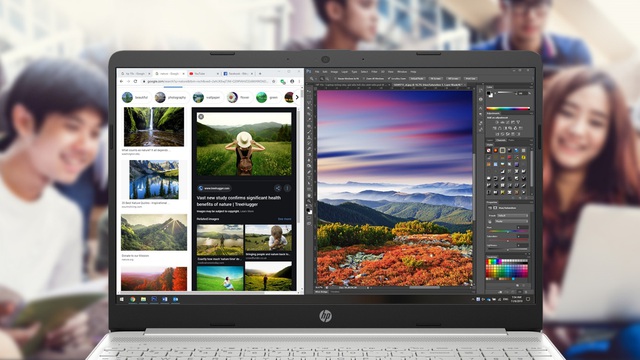The image size is (640, 360).
Task: Open the Filter menu in Photoshop
Action: coord(374,71)
